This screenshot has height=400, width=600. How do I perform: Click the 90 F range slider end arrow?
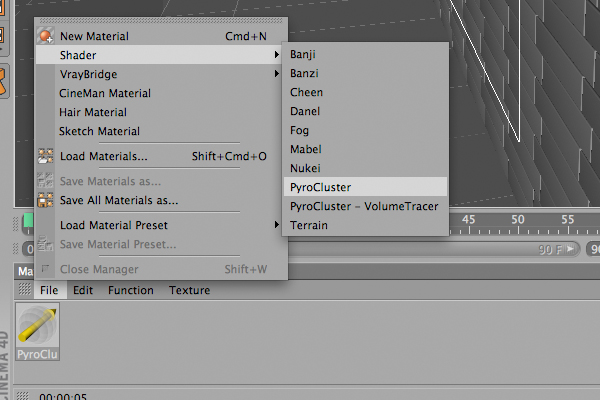[x=570, y=250]
